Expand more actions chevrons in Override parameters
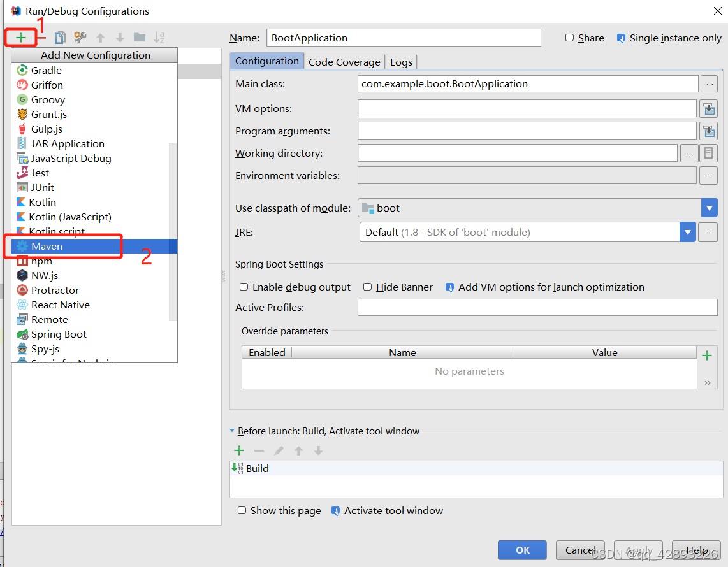 point(707,382)
